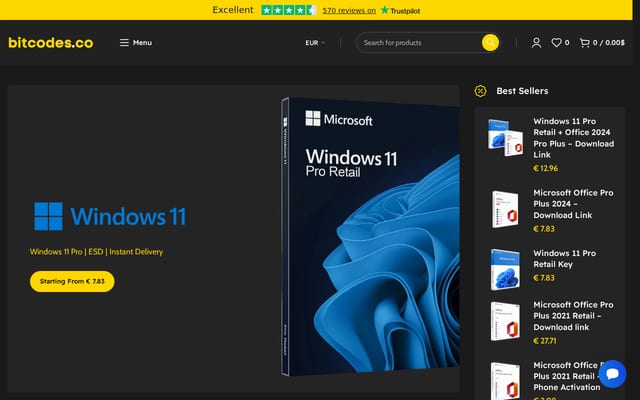Image resolution: width=640 pixels, height=400 pixels.
Task: Open Windows 11 Pro Retail + Office 2024 Pro Plus link
Action: tap(573, 138)
